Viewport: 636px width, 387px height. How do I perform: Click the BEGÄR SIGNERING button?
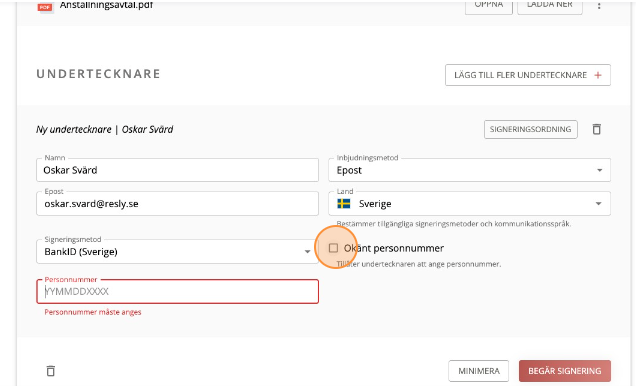point(565,371)
